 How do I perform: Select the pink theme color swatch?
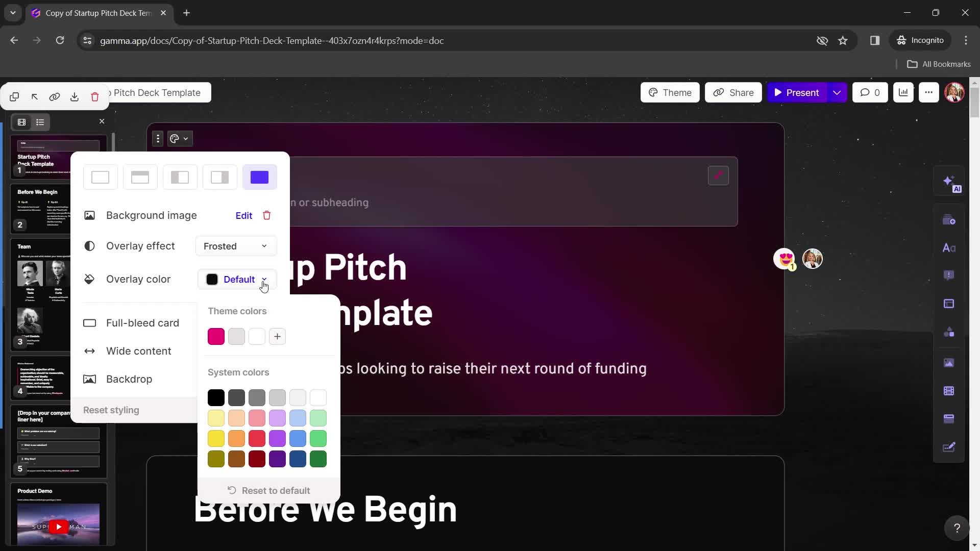(216, 336)
